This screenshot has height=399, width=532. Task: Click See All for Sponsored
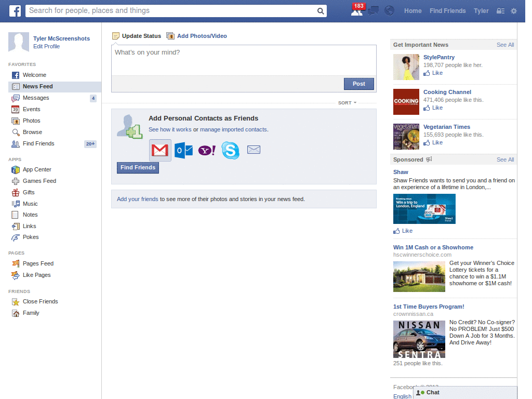pos(505,160)
